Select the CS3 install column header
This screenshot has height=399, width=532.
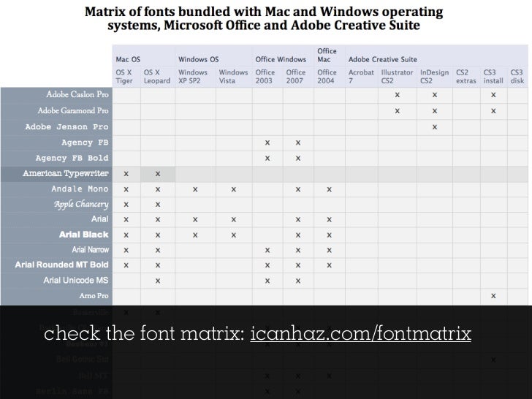click(x=493, y=77)
